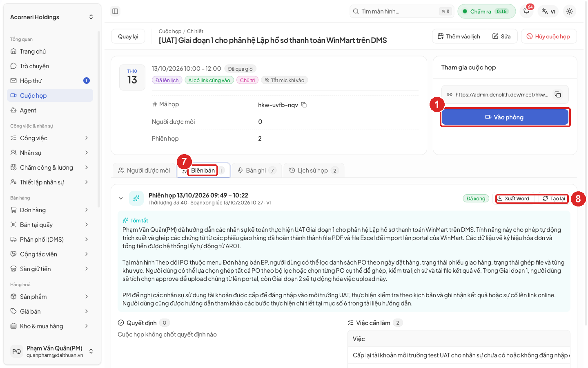Expand the Sàn giữ tiền menu
This screenshot has height=368, width=588.
(x=50, y=269)
